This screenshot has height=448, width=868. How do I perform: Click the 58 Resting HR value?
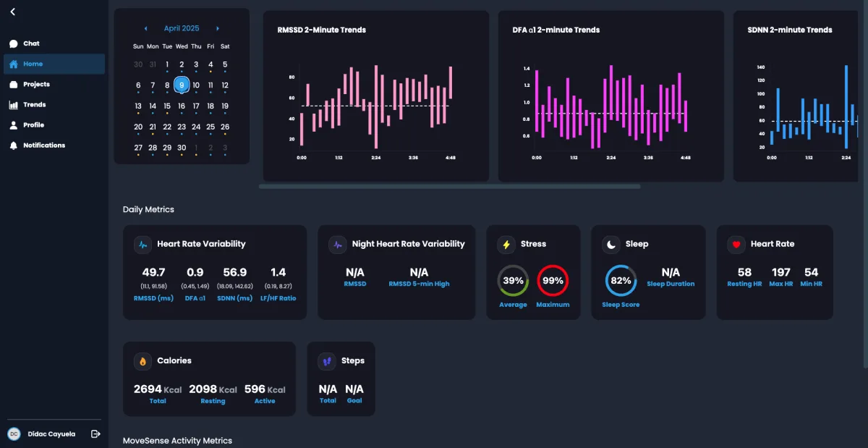click(x=744, y=273)
